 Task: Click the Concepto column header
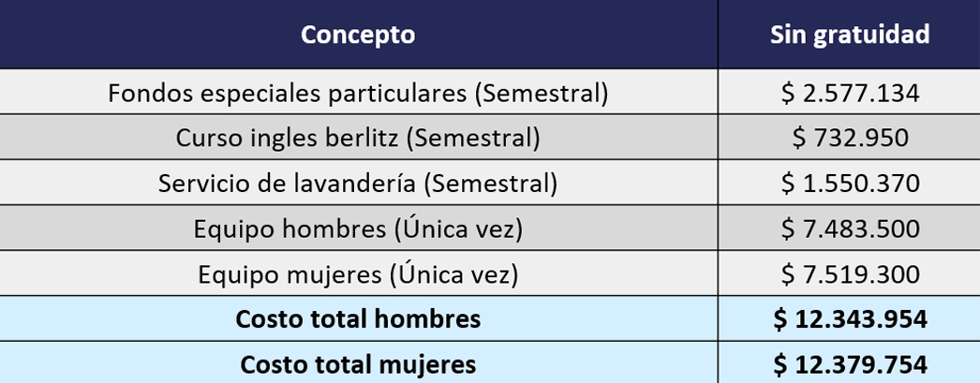tap(358, 35)
